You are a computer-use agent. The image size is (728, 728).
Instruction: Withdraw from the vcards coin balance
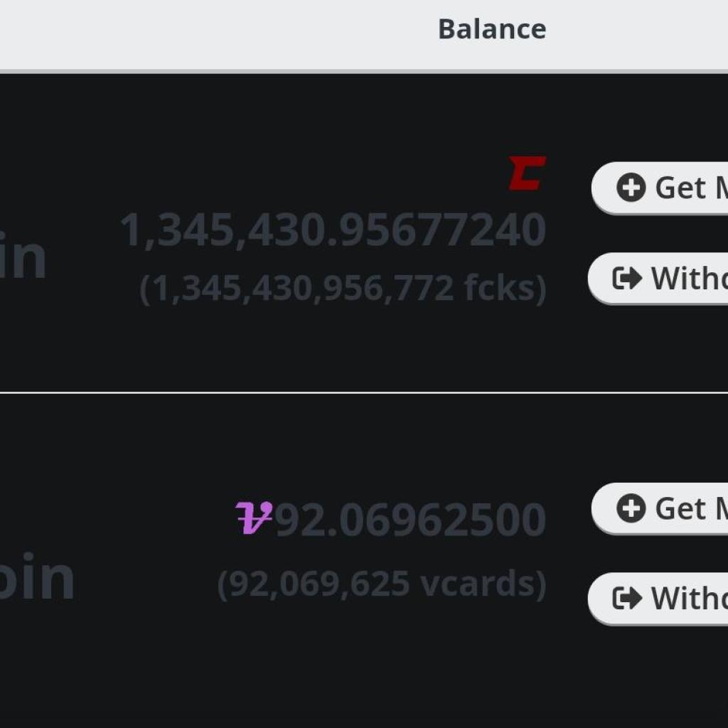pyautogui.click(x=658, y=599)
